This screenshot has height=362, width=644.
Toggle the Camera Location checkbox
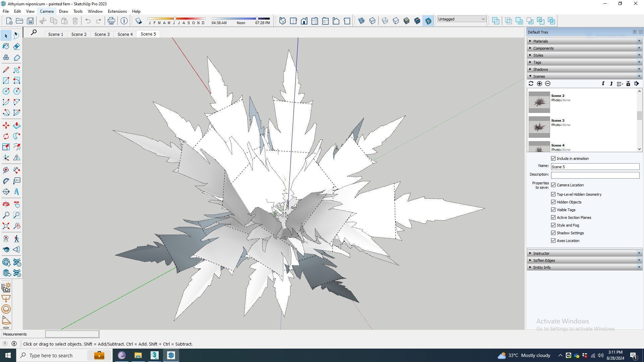(553, 185)
